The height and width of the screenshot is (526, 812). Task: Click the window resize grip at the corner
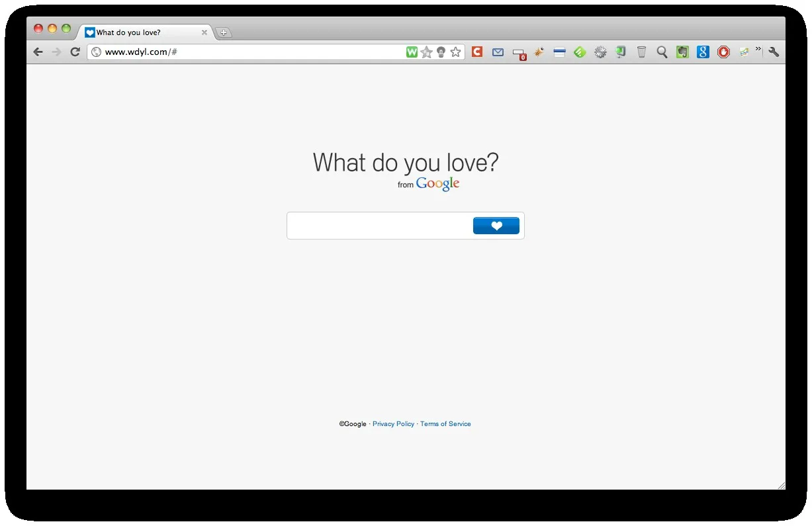[781, 486]
